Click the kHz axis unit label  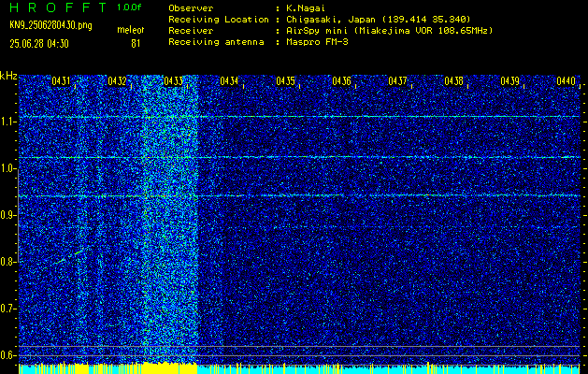(x=8, y=76)
